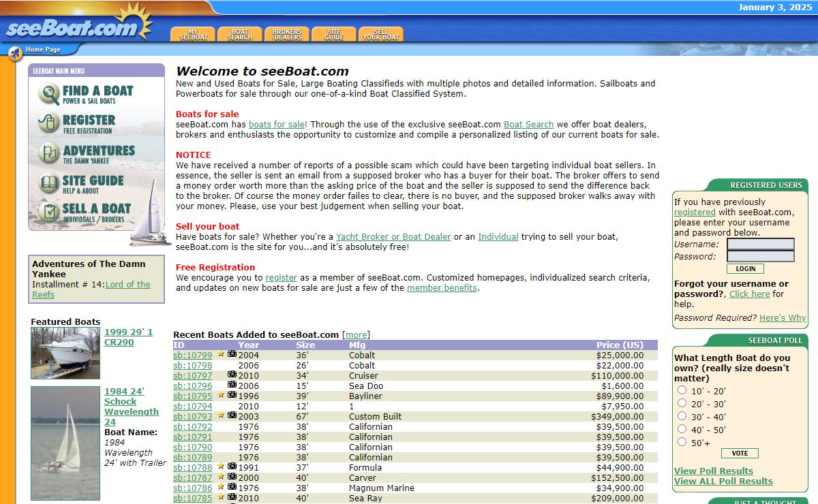Click the Individual seller link
The width and height of the screenshot is (818, 504).
point(498,237)
